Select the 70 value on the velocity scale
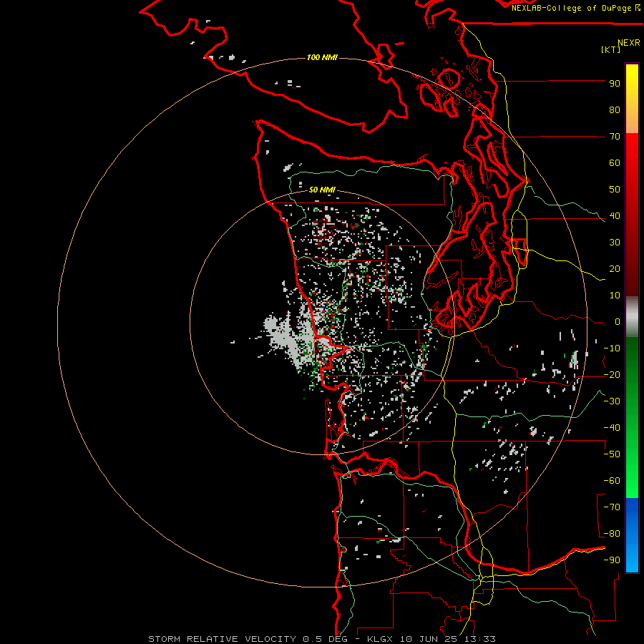Screen dimensions: 644x644 coord(615,137)
